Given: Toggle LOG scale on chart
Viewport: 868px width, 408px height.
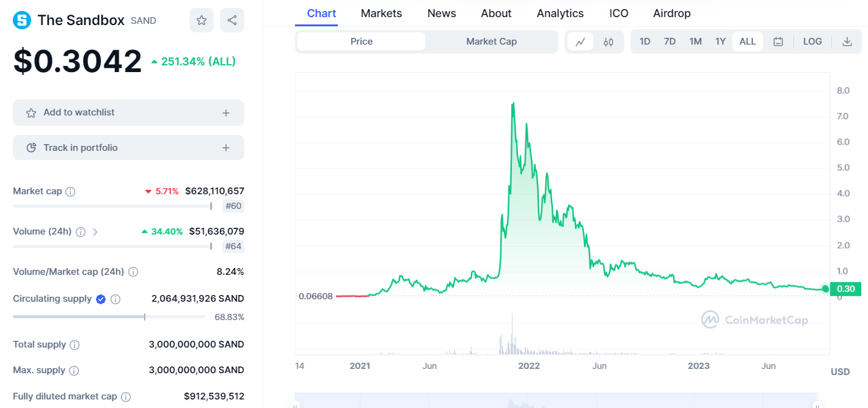Looking at the screenshot, I should click(x=812, y=42).
